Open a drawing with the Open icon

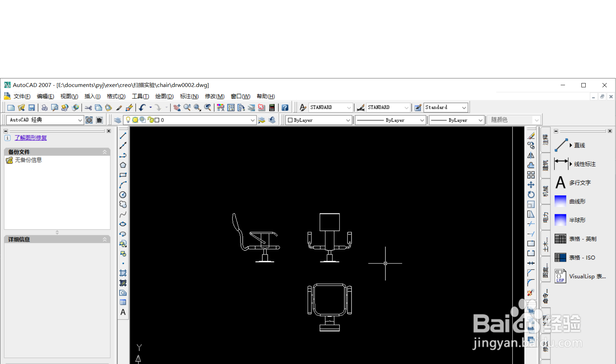(x=21, y=107)
